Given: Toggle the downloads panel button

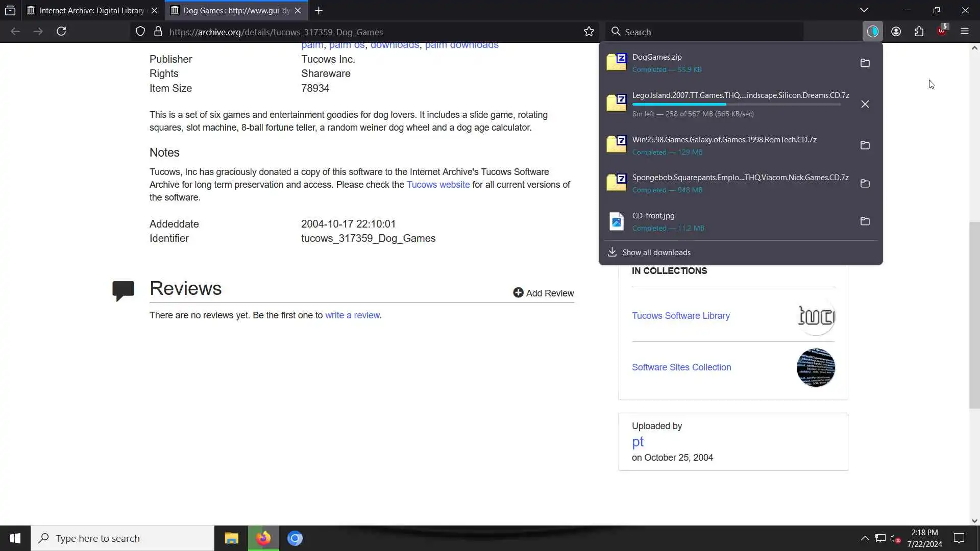Looking at the screenshot, I should click(872, 32).
